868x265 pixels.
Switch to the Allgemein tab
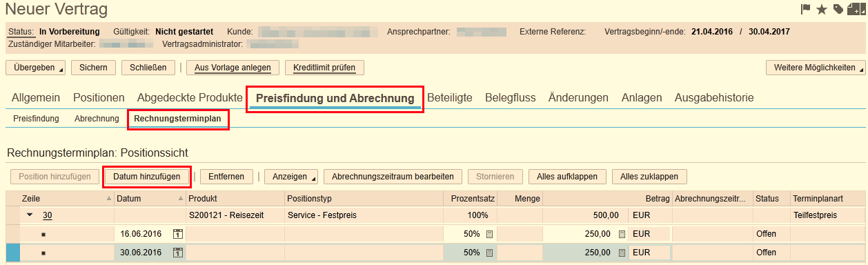tap(36, 98)
